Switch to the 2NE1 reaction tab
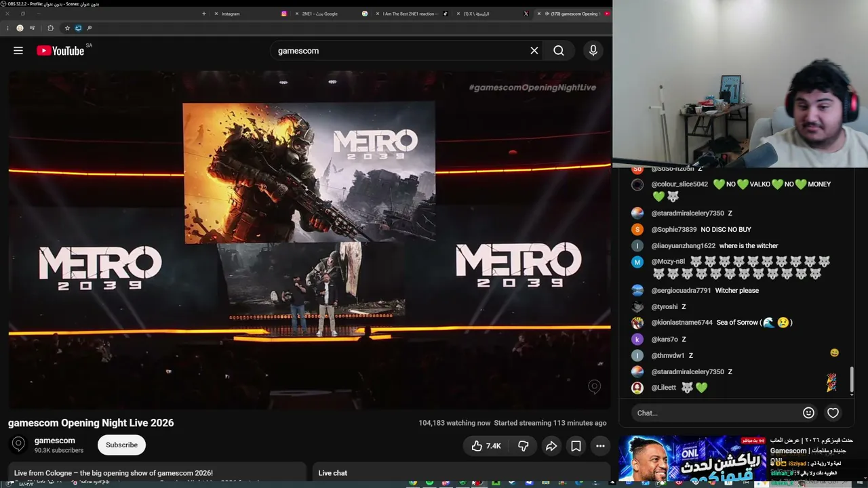 [x=412, y=14]
